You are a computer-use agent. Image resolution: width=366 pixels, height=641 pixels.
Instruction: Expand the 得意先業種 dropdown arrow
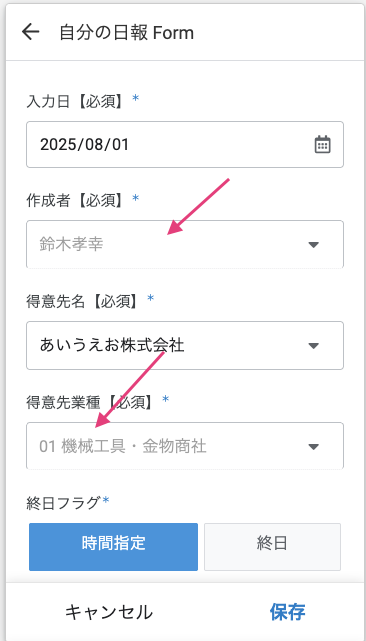[313, 446]
